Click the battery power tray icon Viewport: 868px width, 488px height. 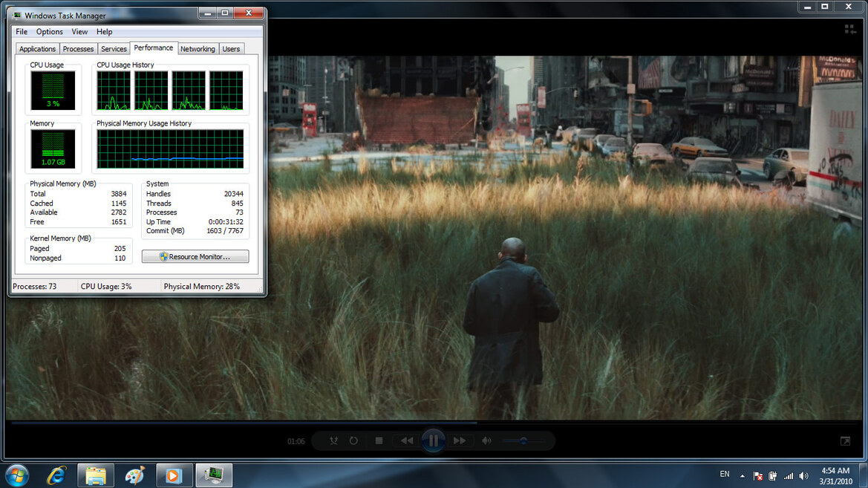(x=773, y=476)
